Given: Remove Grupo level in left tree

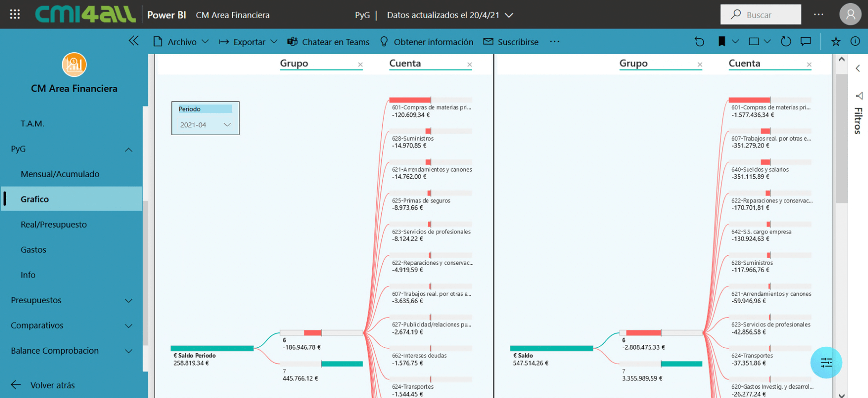Looking at the screenshot, I should coord(360,64).
